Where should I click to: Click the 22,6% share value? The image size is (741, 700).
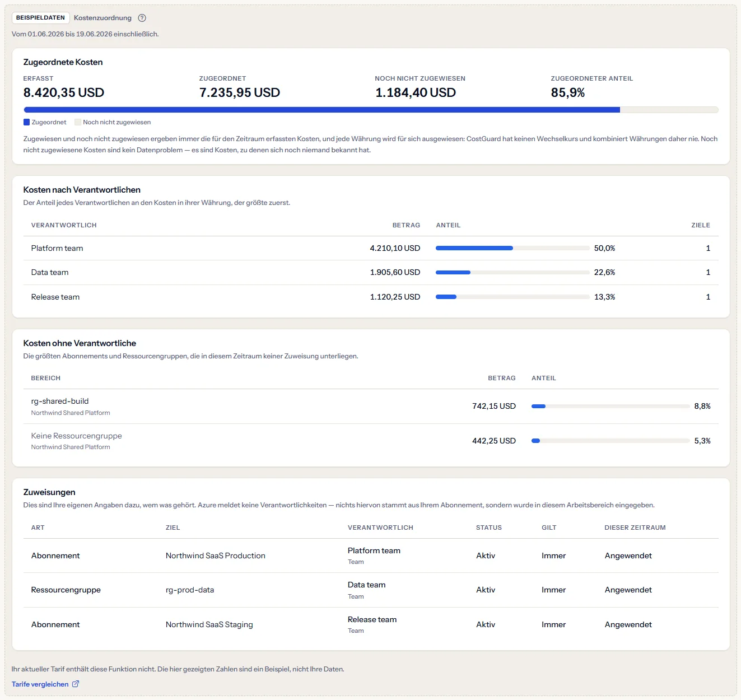[x=604, y=272]
